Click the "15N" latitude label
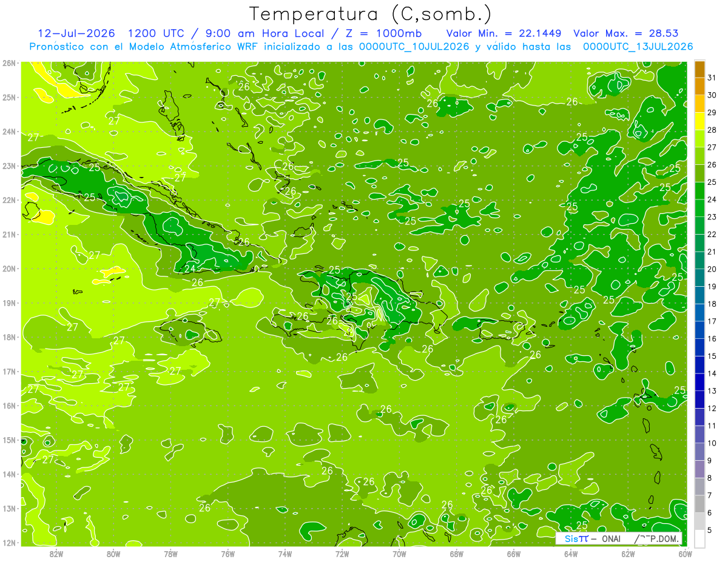 point(8,440)
